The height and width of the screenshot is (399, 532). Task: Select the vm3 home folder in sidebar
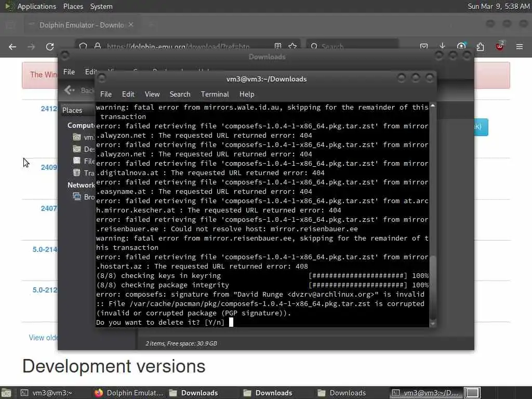[x=84, y=137]
